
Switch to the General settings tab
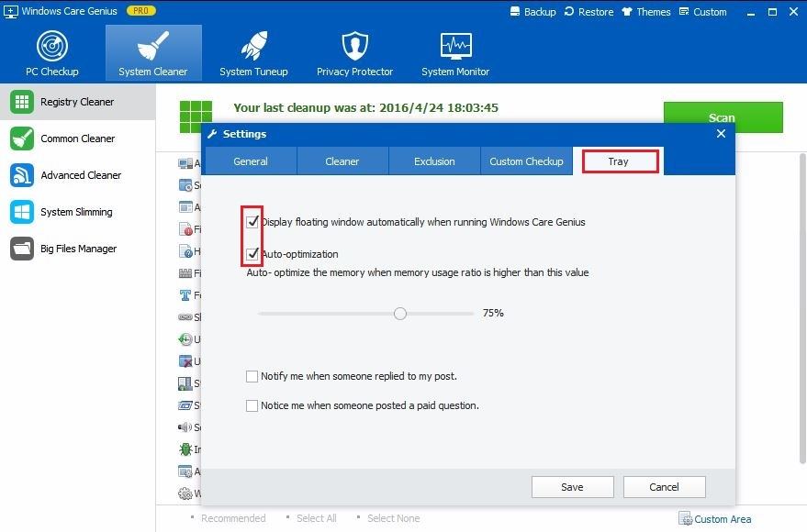[251, 161]
